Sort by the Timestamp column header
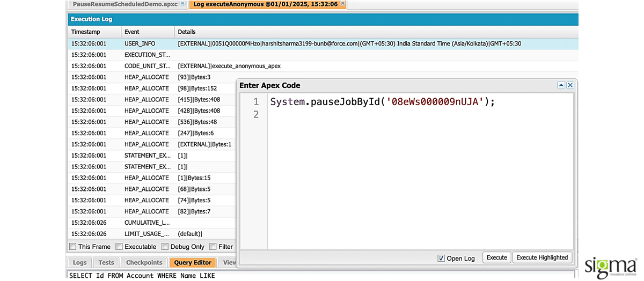The width and height of the screenshot is (644, 281). pyautogui.click(x=94, y=32)
